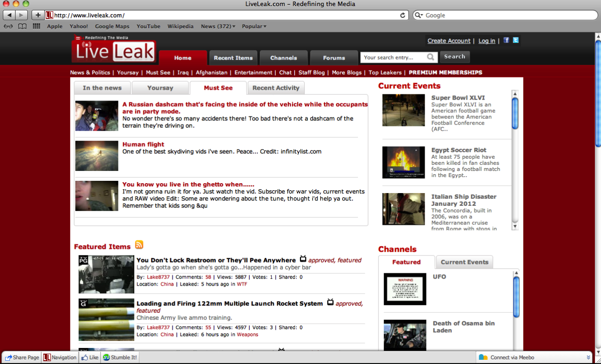Viewport: 601px width, 364px height.
Task: Click the search magnifier in site search box
Action: (430, 57)
